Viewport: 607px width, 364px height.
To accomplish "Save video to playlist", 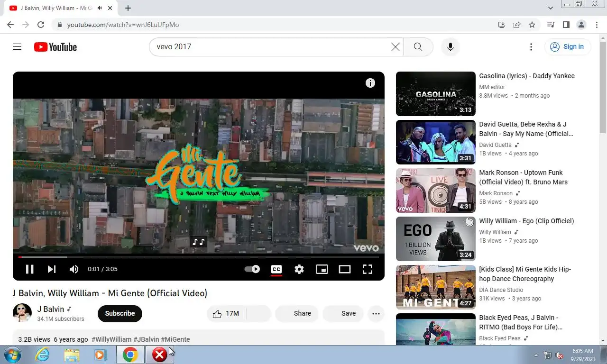I will pyautogui.click(x=343, y=313).
